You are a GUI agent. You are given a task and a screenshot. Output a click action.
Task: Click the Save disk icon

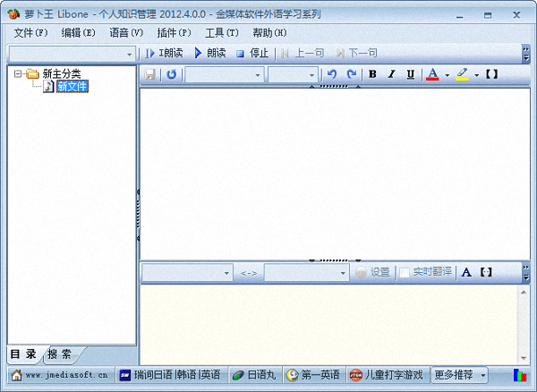(150, 74)
